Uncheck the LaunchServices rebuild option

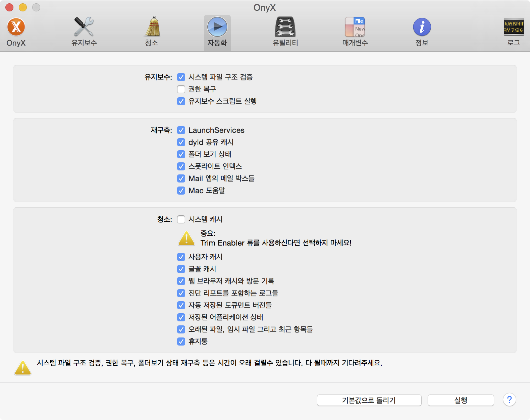(181, 130)
